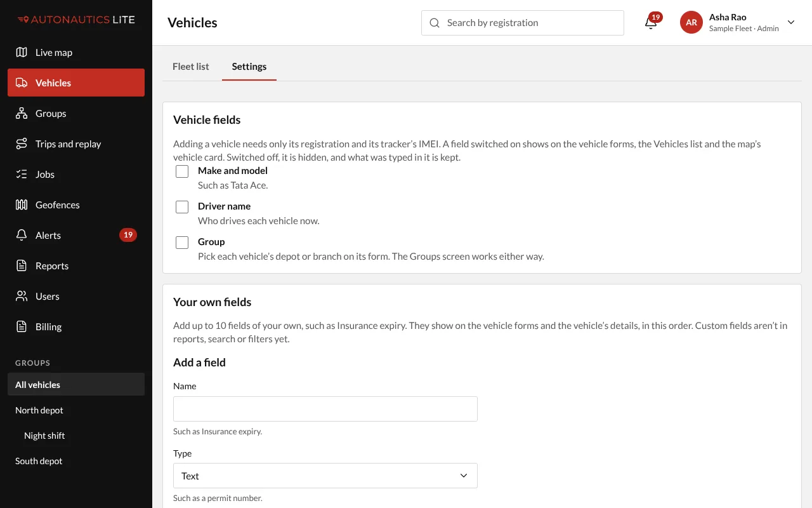Switch to the Fleet list tab

[191, 66]
